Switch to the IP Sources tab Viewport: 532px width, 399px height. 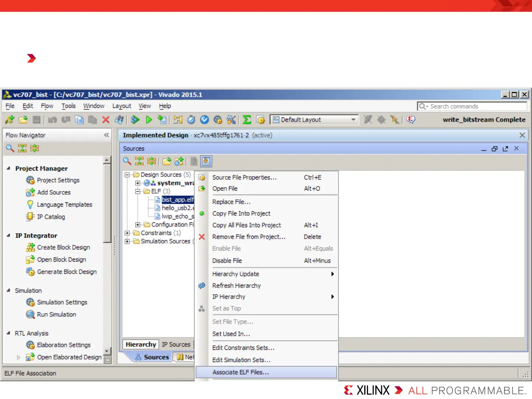pos(176,344)
